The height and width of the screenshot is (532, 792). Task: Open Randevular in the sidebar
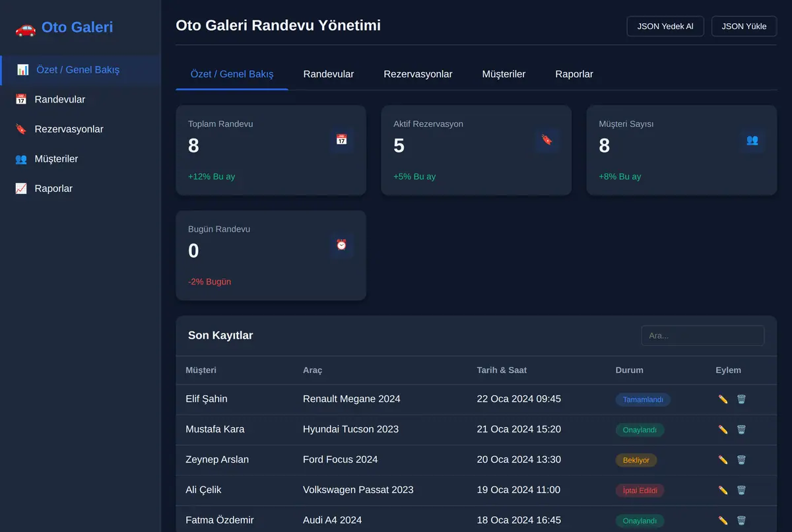(81, 100)
